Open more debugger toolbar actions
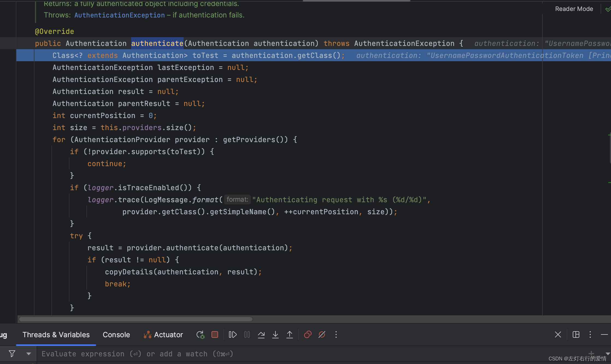This screenshot has width=611, height=364. pyautogui.click(x=336, y=335)
